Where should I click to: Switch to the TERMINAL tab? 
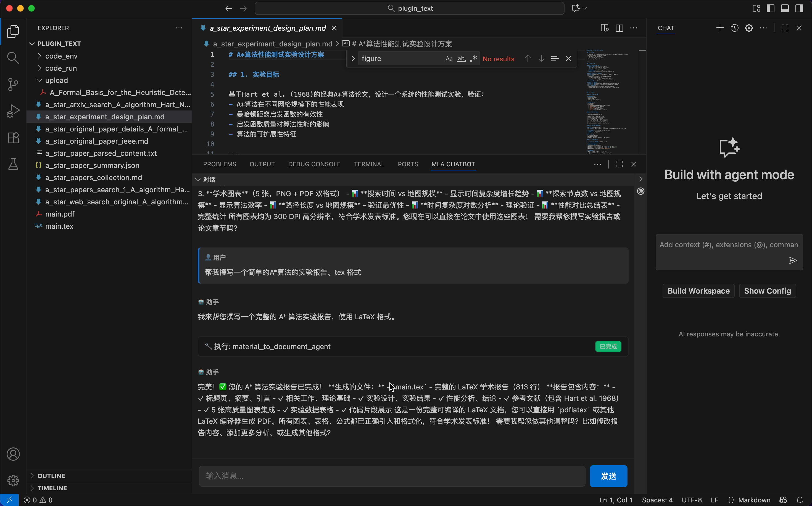[x=369, y=164]
